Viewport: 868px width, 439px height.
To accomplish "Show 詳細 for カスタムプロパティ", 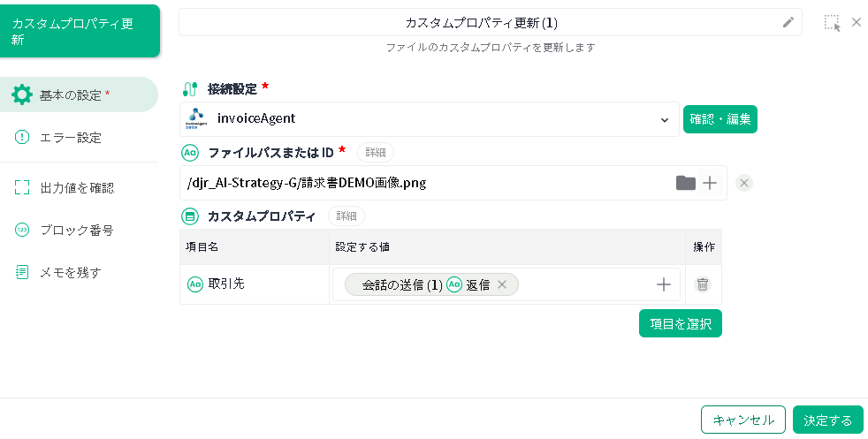I will (x=346, y=216).
